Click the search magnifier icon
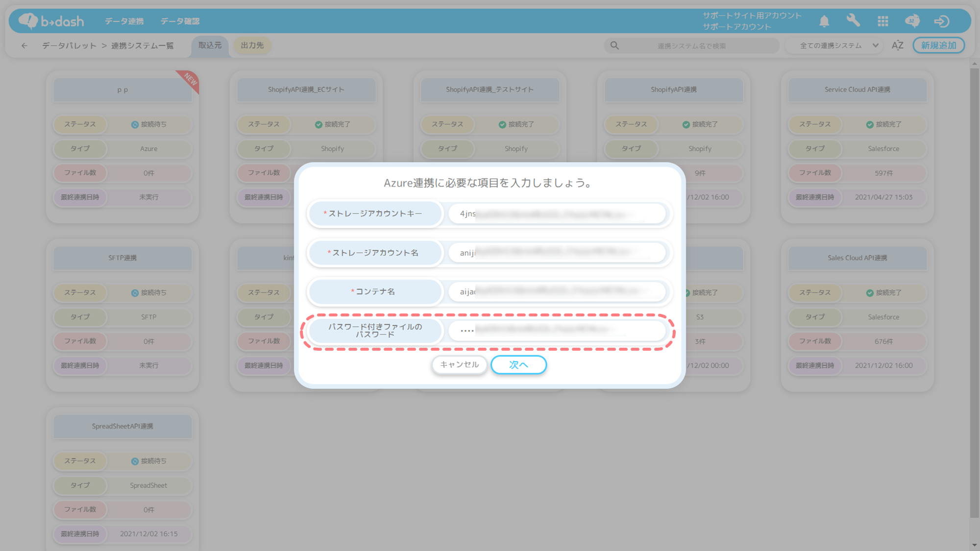 [x=614, y=46]
